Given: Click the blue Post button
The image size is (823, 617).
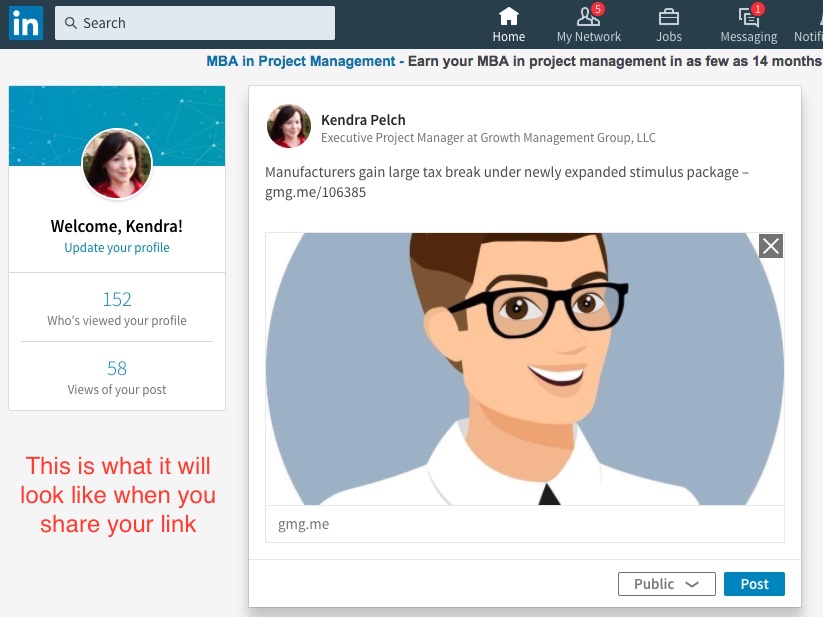Looking at the screenshot, I should pos(754,584).
